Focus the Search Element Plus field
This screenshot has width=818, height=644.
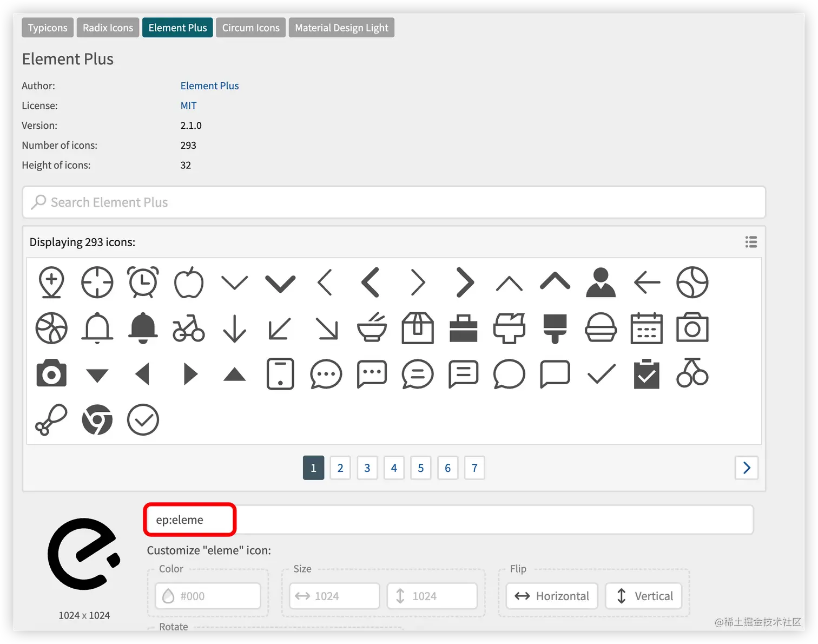394,202
